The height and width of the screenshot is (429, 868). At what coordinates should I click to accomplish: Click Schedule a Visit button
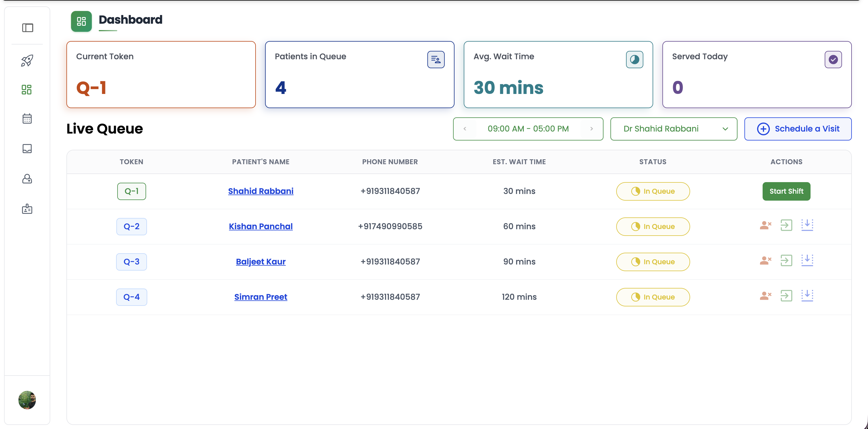[798, 129]
